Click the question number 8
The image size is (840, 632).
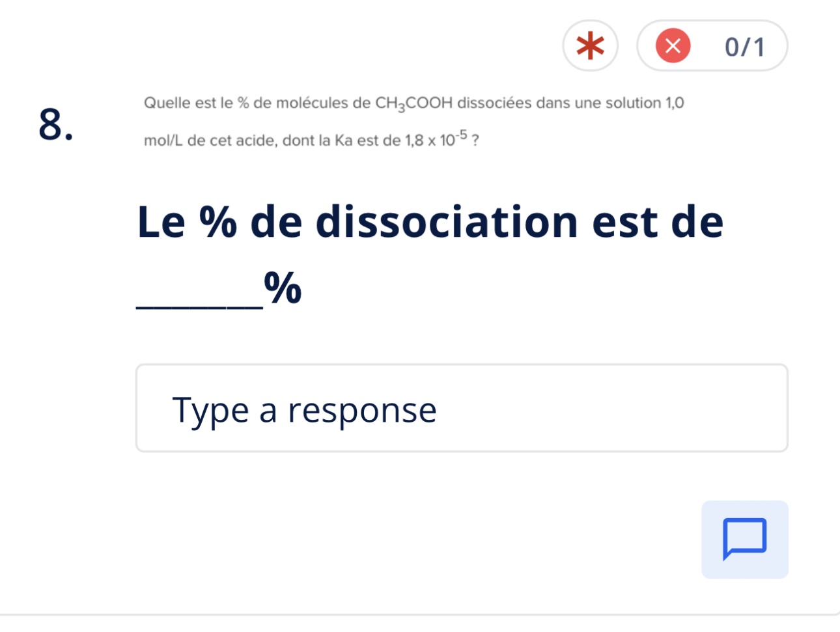click(55, 124)
